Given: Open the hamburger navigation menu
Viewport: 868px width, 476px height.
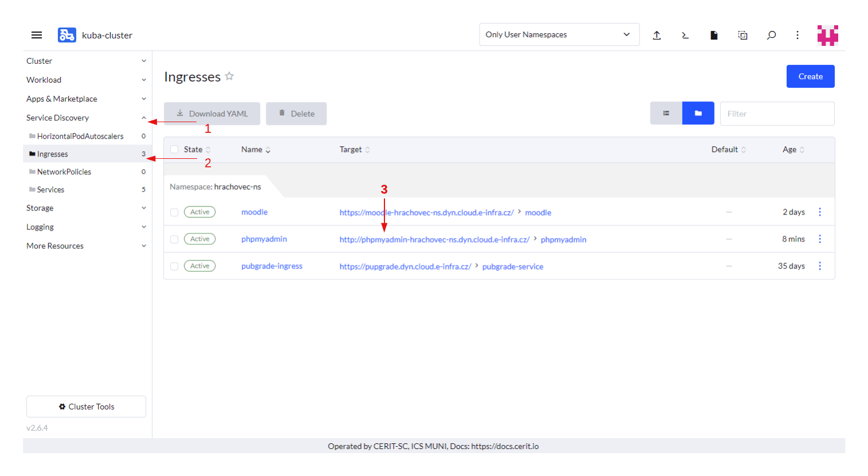Looking at the screenshot, I should pos(37,35).
